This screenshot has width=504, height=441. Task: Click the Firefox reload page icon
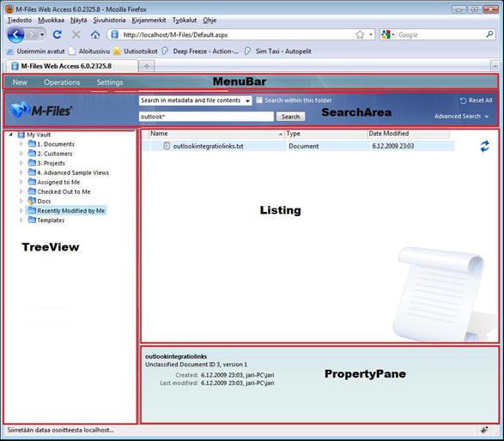[58, 34]
